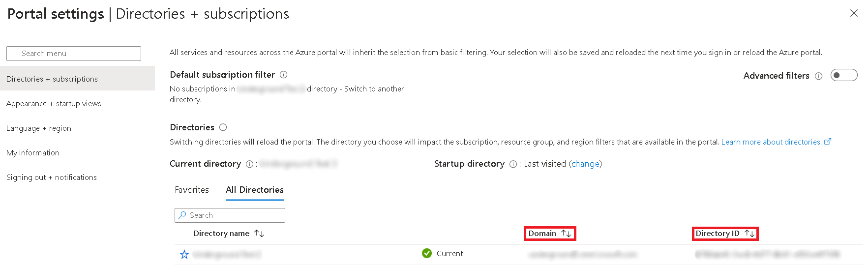
Task: Select the All Directories tab
Action: click(254, 190)
